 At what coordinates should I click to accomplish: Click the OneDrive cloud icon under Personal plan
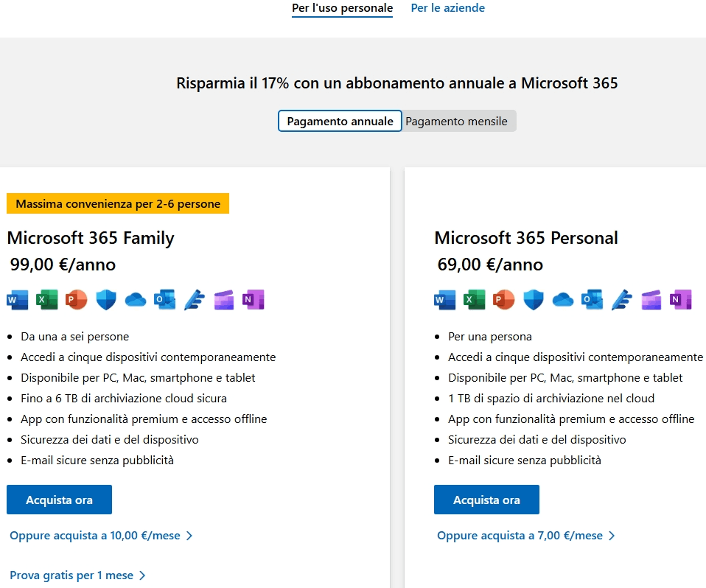[x=563, y=300]
